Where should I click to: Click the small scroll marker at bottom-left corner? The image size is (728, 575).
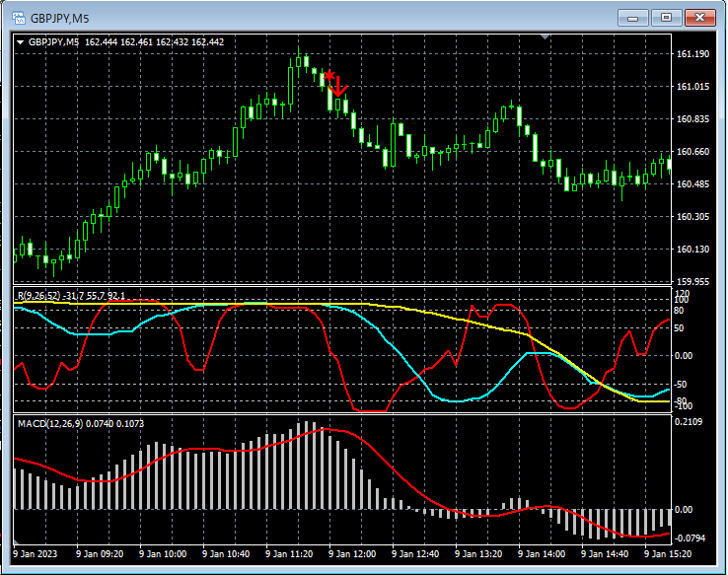click(x=16, y=542)
